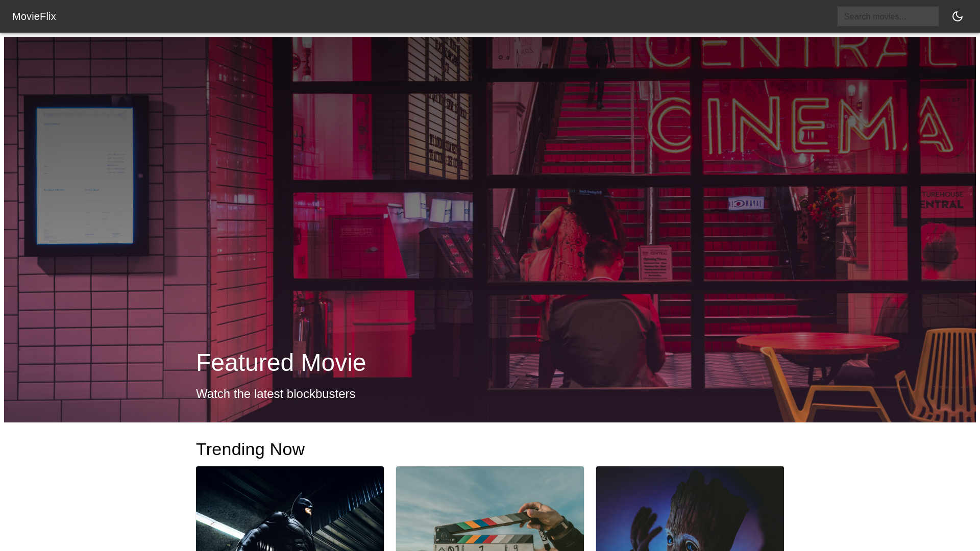Click the Featured Movie heading

coord(281,362)
